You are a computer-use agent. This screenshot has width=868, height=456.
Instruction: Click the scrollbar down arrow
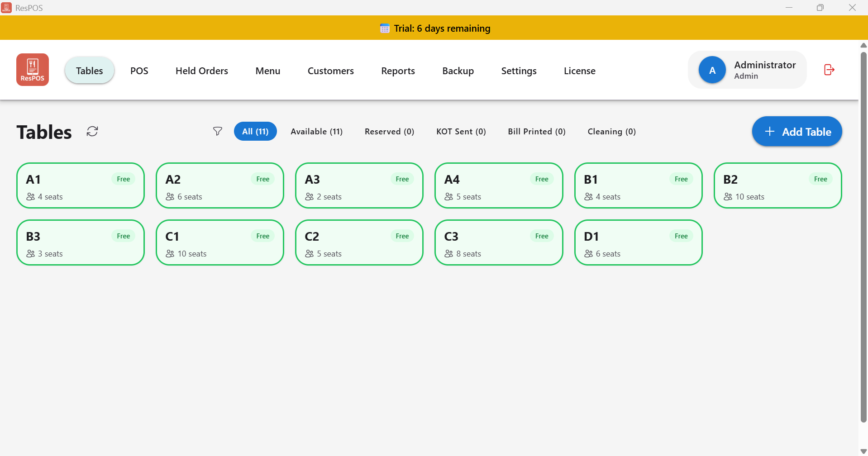(863, 451)
